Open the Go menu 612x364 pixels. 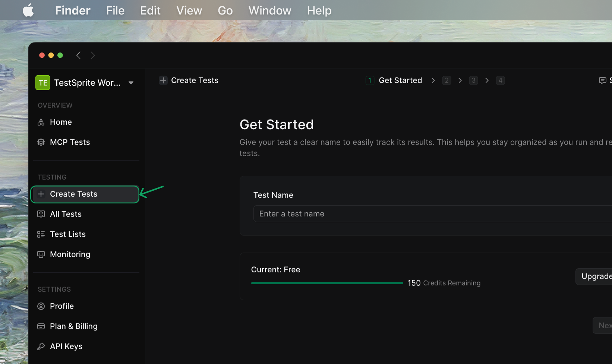[x=225, y=10]
